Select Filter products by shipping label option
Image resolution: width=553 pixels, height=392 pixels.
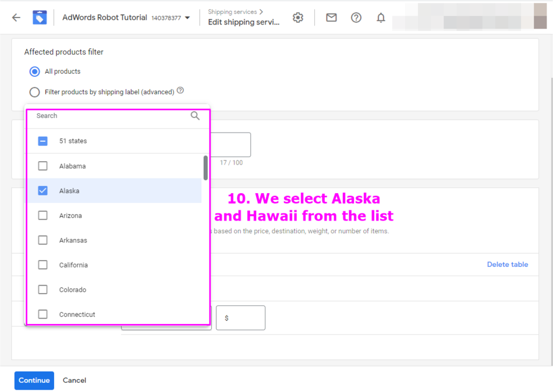pos(34,92)
